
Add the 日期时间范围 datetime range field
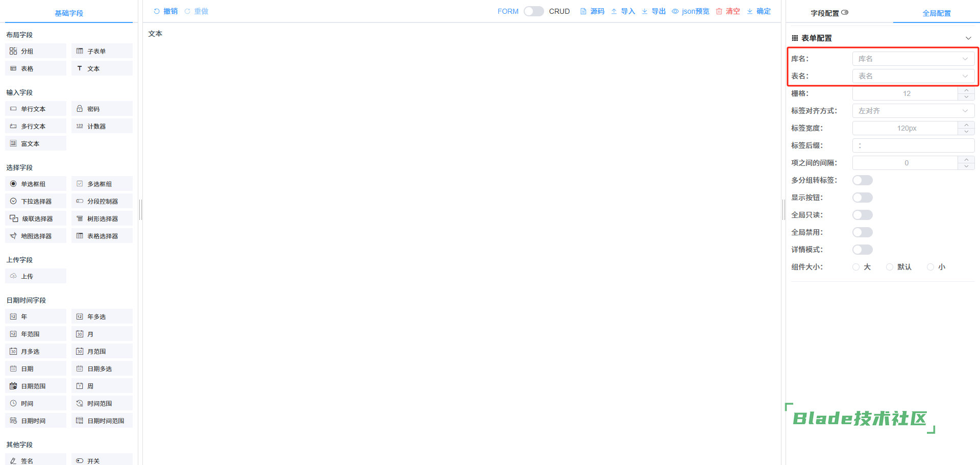[x=102, y=421]
